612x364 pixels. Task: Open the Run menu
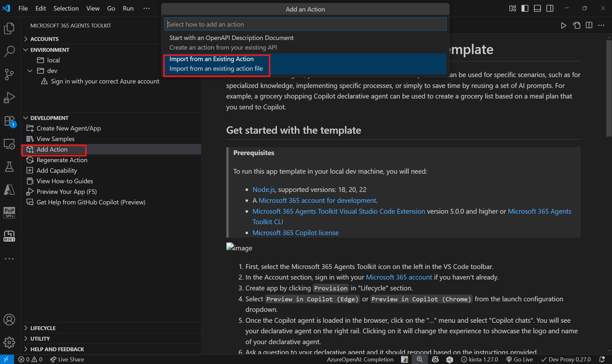128,8
